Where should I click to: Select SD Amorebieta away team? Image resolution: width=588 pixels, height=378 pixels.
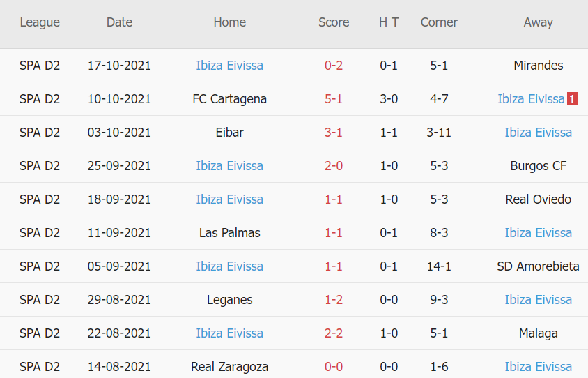(538, 266)
